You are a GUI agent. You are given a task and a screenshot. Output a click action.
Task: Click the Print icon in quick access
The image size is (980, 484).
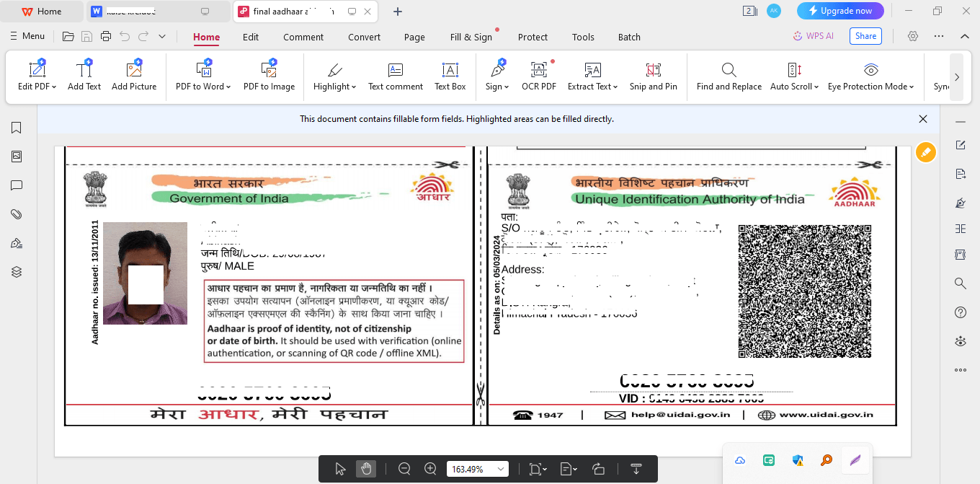point(106,36)
